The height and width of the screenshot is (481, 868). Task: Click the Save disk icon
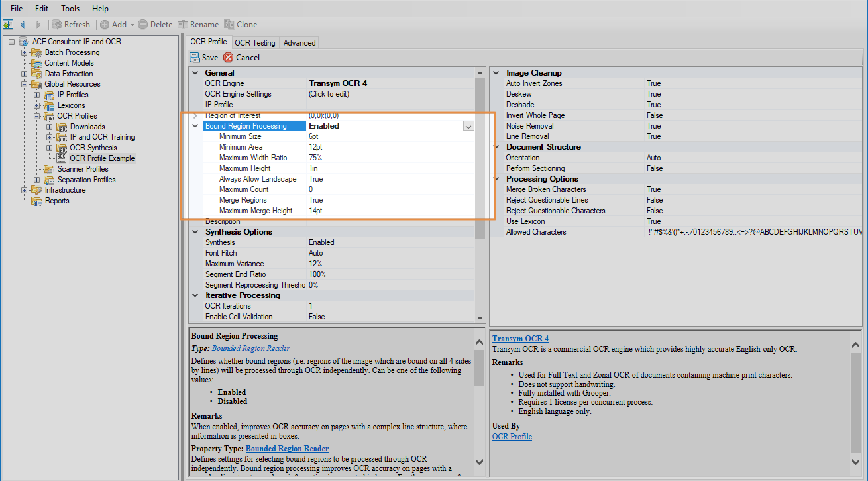pyautogui.click(x=195, y=58)
